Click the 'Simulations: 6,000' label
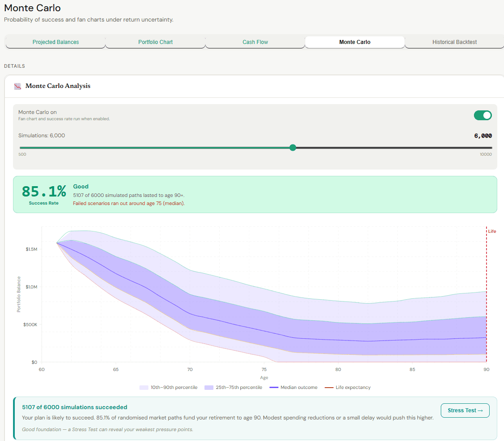 [x=41, y=135]
